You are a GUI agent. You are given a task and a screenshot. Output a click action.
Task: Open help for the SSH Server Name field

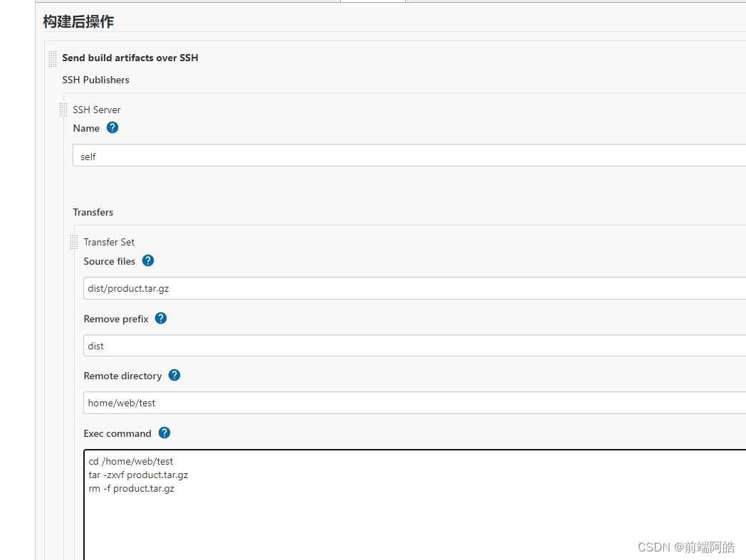112,127
